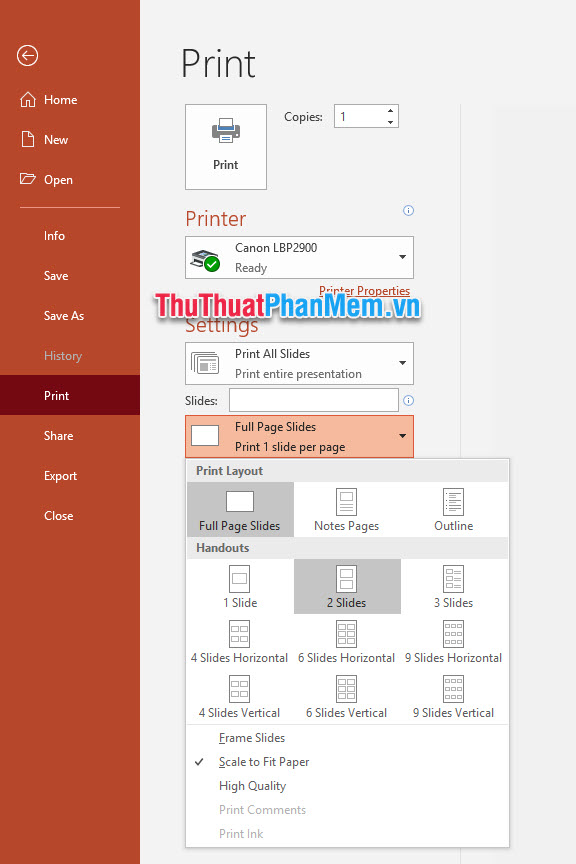The height and width of the screenshot is (864, 576).
Task: Click the big Print button
Action: [226, 147]
